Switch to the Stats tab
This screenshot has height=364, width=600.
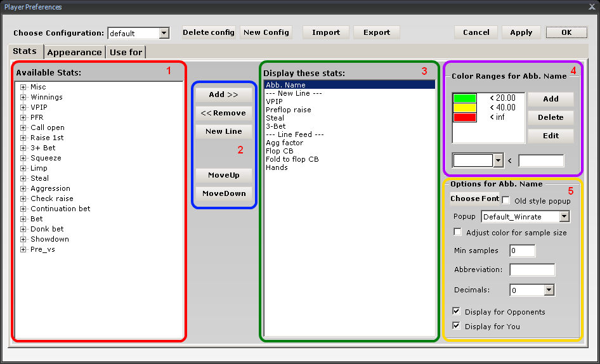(25, 51)
